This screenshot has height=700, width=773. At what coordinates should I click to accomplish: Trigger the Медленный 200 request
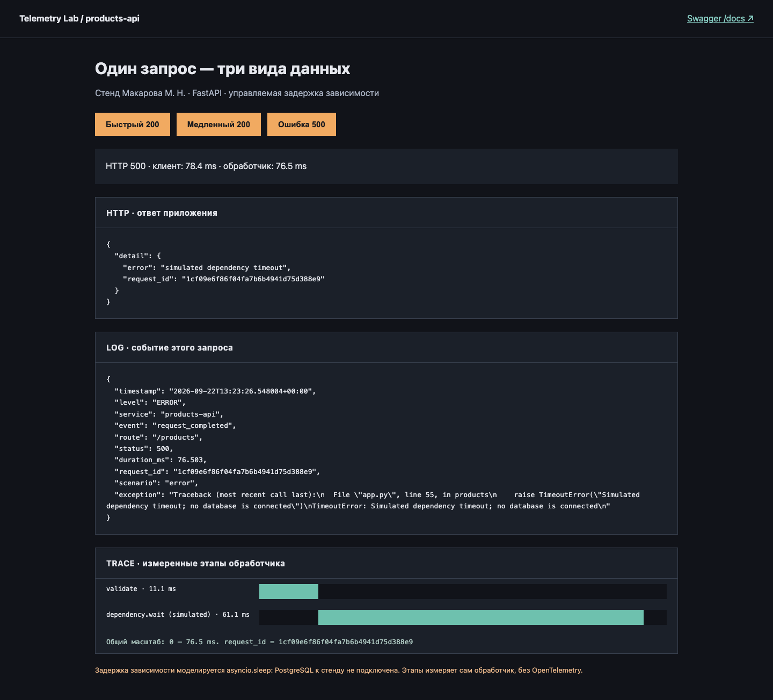coord(218,124)
